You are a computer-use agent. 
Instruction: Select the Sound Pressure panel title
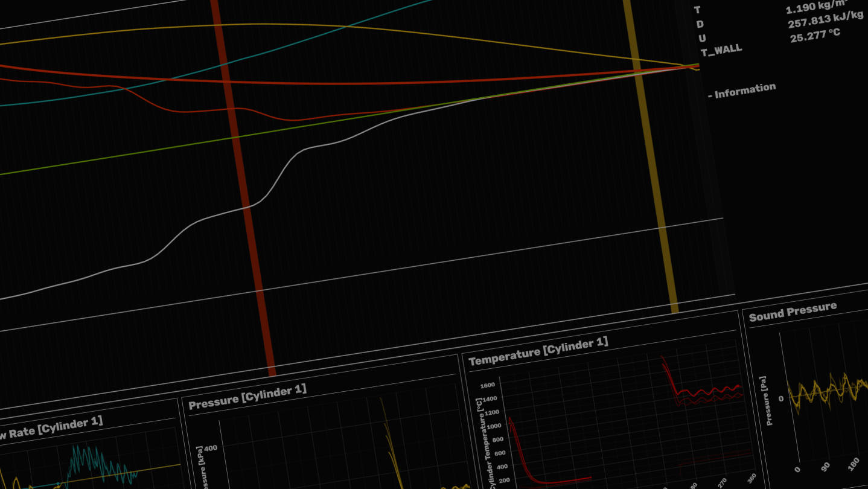click(x=793, y=311)
